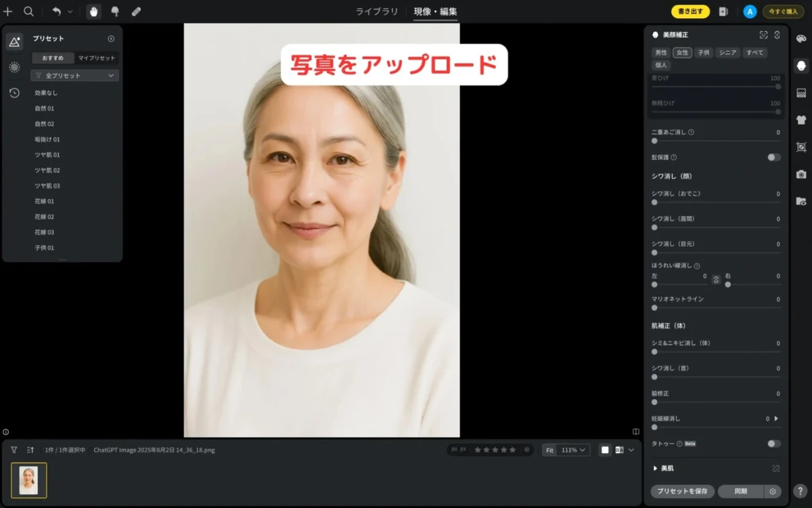Click the help icon next to ほうれい線消し
This screenshot has width=812, height=508.
(697, 266)
